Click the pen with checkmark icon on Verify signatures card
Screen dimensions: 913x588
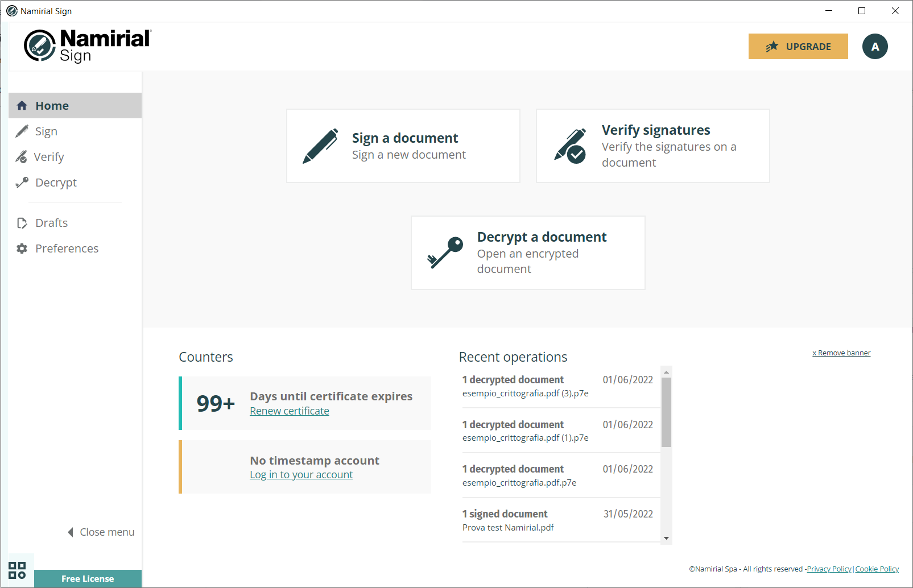(x=570, y=146)
